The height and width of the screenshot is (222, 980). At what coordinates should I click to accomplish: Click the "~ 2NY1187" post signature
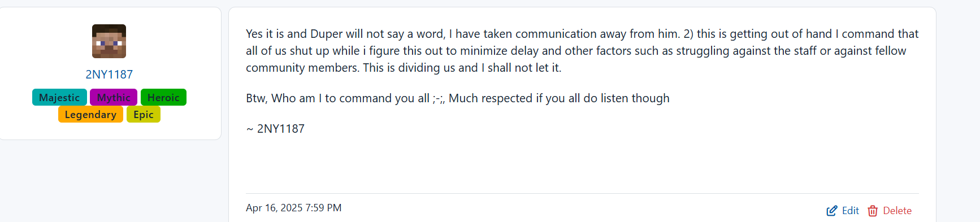pyautogui.click(x=275, y=129)
